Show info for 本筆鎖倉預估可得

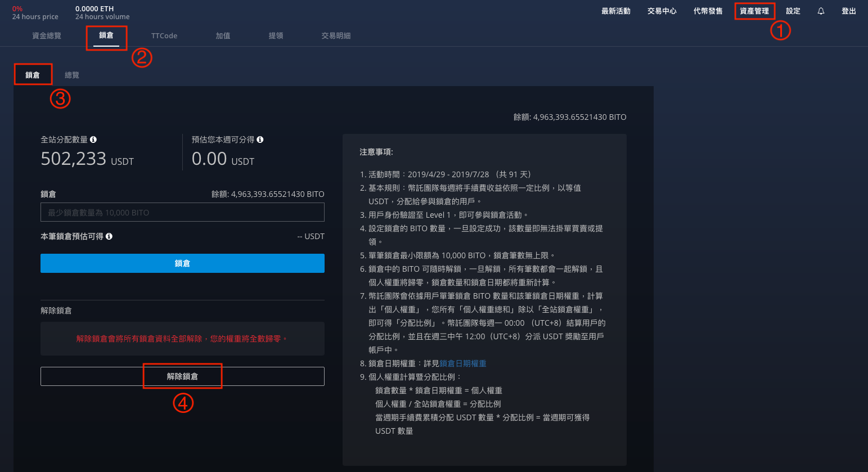[109, 236]
